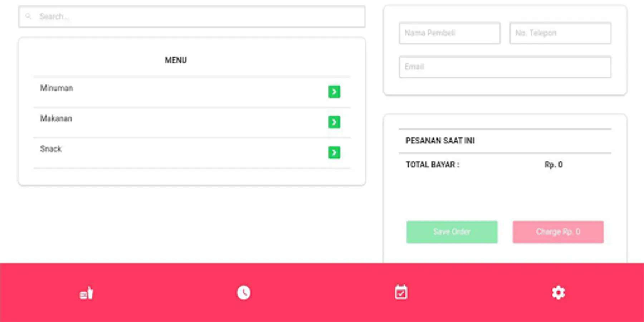Open settings gear icon in bottom bar
Screen dimensions: 644x322
(x=558, y=293)
